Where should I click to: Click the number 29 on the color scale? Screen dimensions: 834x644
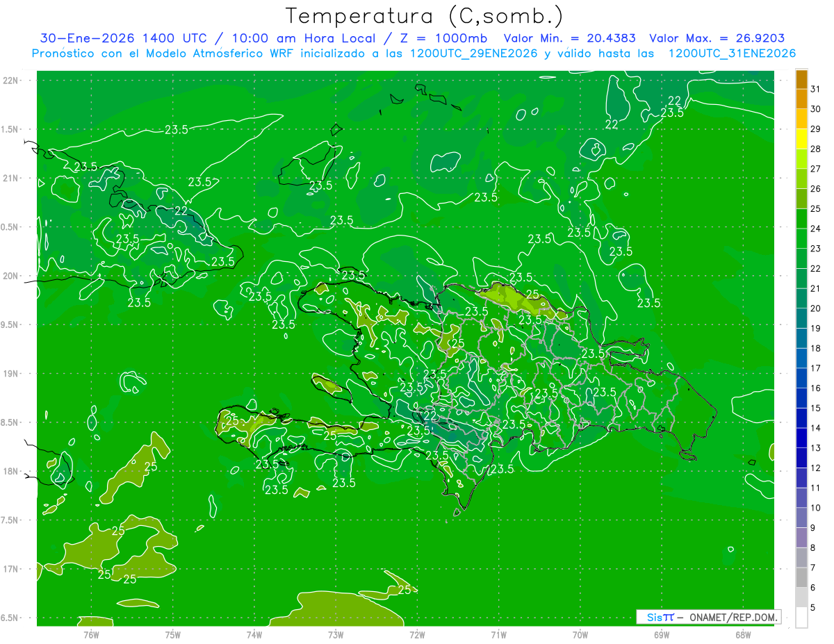pyautogui.click(x=816, y=129)
